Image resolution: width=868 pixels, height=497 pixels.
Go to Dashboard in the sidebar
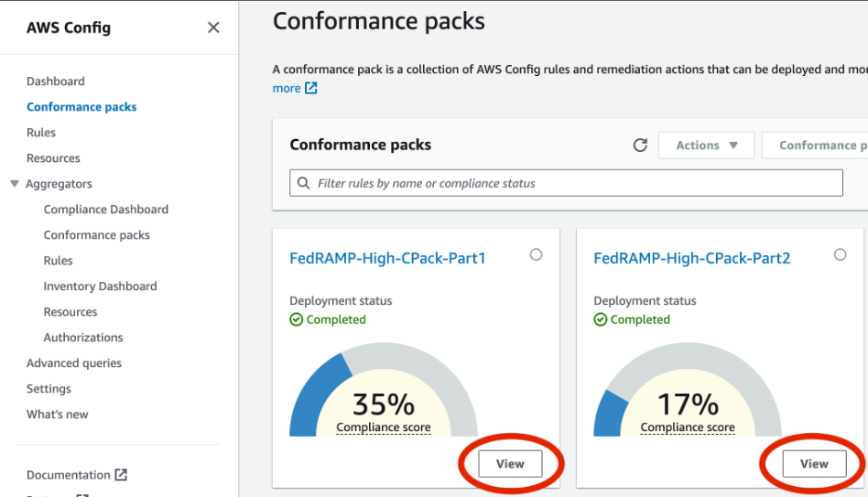[x=56, y=81]
